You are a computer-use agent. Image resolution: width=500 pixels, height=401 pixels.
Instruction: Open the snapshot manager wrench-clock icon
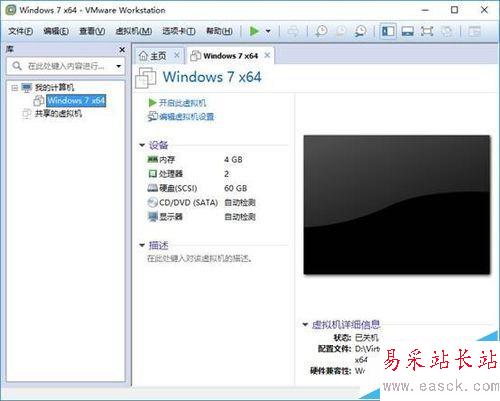tap(361, 31)
